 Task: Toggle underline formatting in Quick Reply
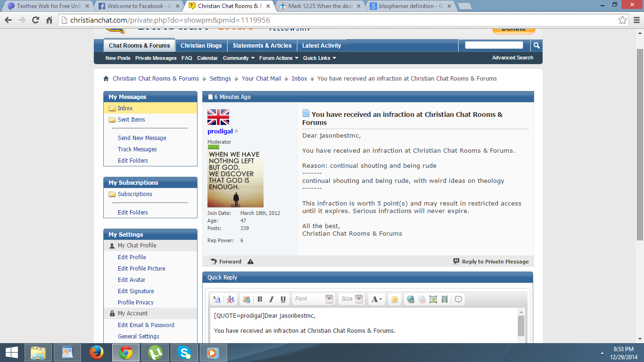(x=283, y=299)
